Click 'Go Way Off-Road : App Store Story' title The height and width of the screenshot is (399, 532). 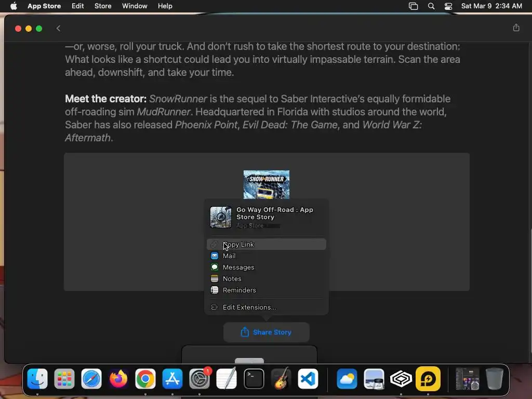pos(275,214)
